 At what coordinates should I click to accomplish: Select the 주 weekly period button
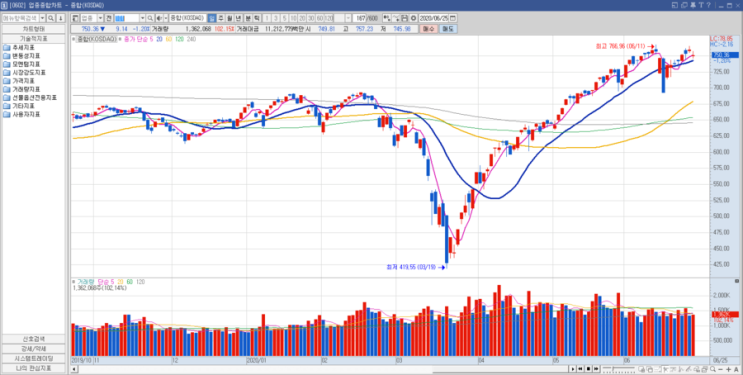pos(221,18)
